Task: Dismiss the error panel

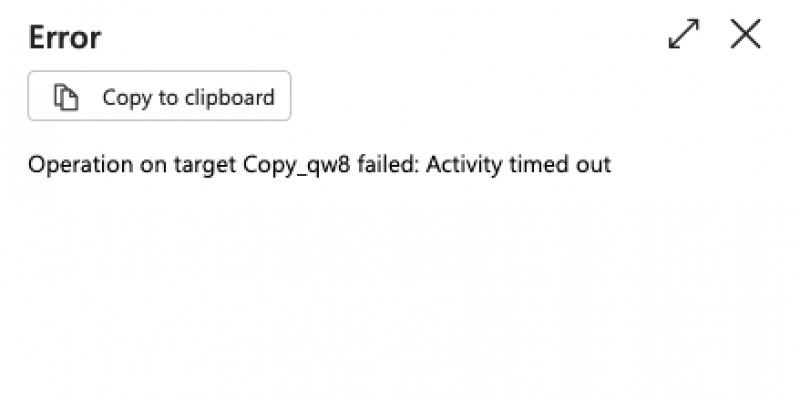Action: [745, 34]
